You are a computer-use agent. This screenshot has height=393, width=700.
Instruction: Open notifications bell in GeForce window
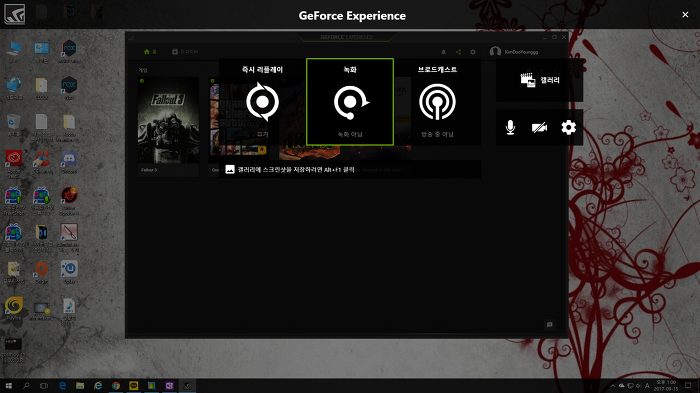click(x=443, y=52)
